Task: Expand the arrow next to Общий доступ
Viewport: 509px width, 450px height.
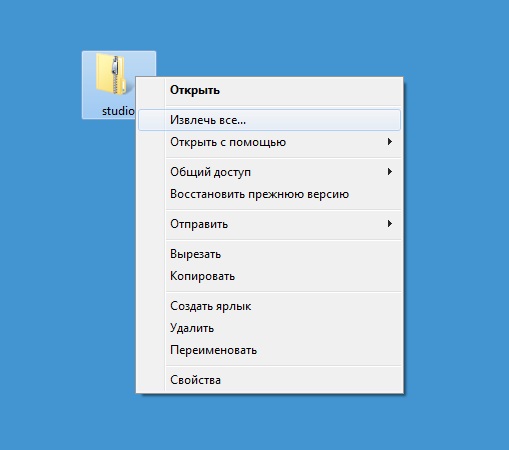Action: 389,172
